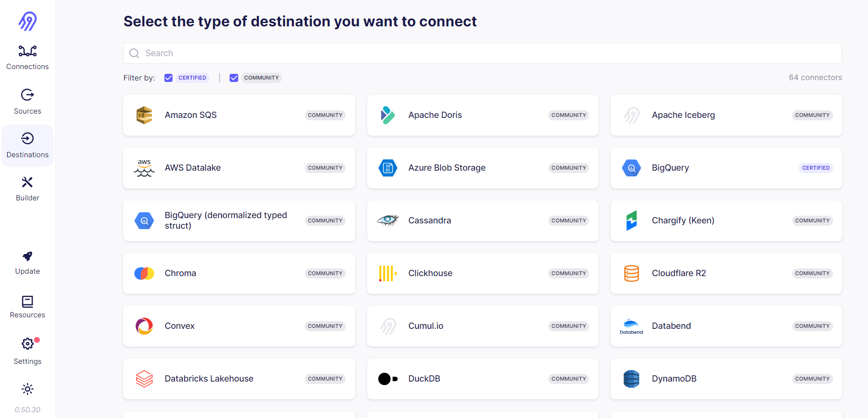Select the Clickhouse destination

pyautogui.click(x=483, y=273)
